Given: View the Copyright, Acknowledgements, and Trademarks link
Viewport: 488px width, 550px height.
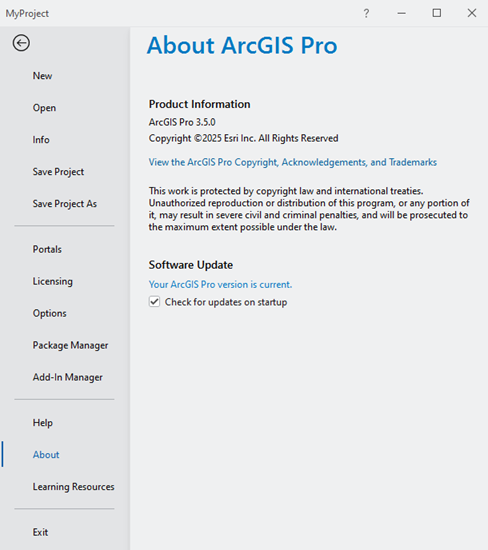Looking at the screenshot, I should (293, 162).
